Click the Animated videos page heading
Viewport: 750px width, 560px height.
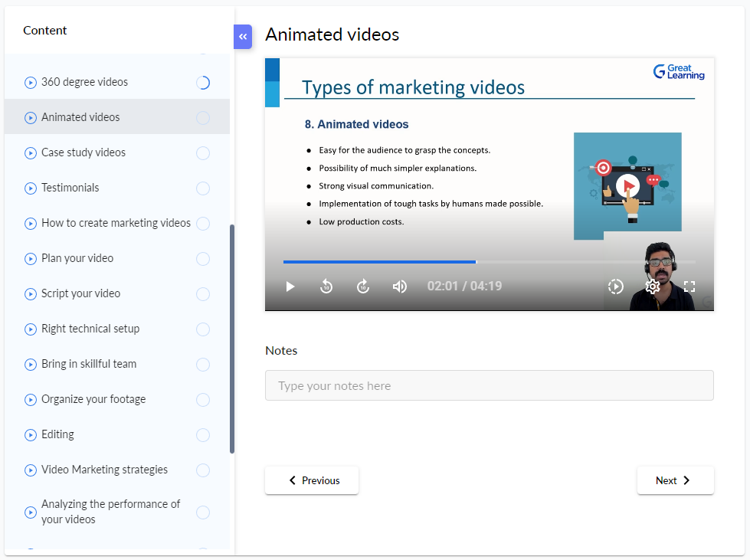pyautogui.click(x=332, y=34)
